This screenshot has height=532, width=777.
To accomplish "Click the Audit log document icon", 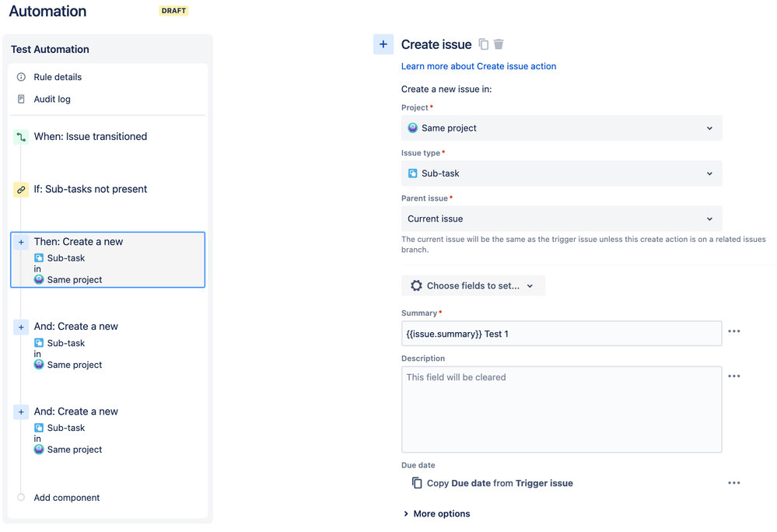I will [21, 99].
